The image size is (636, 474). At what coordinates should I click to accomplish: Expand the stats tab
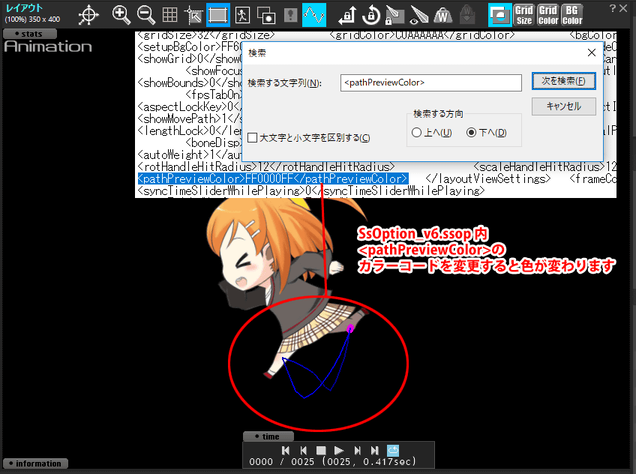tap(30, 34)
